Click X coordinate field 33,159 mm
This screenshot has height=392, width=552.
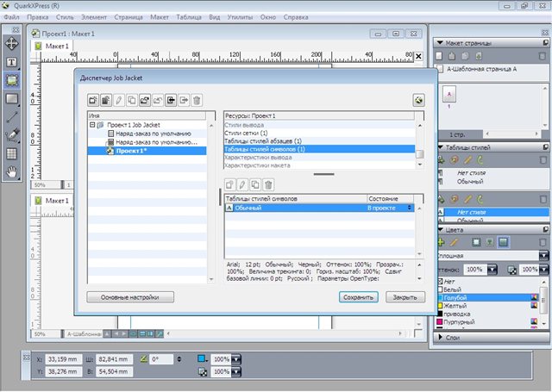click(63, 359)
